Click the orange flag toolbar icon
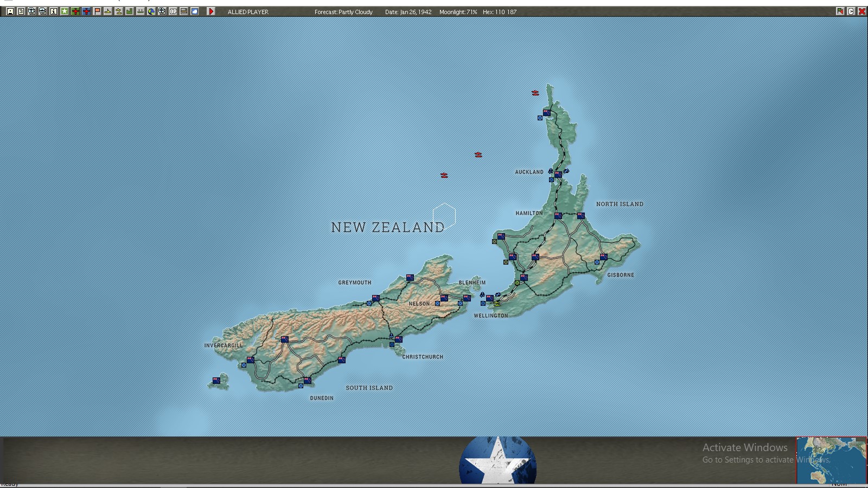Image resolution: width=868 pixels, height=488 pixels. pyautogui.click(x=97, y=11)
